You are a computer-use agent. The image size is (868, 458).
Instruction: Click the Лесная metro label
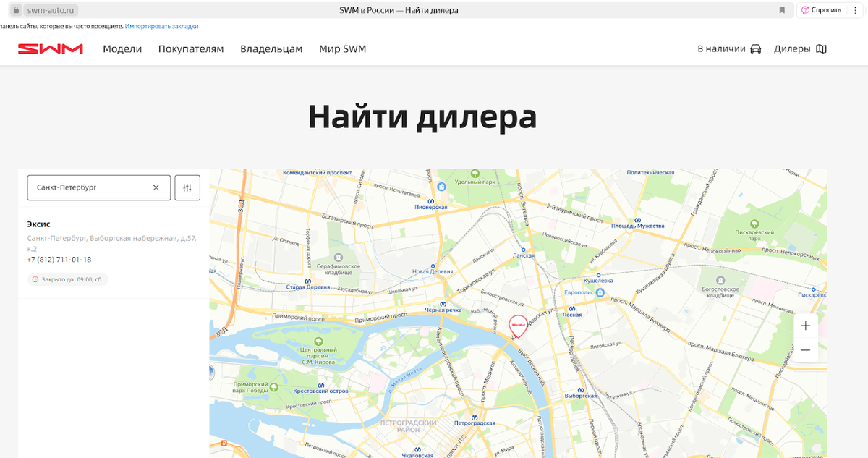571,315
